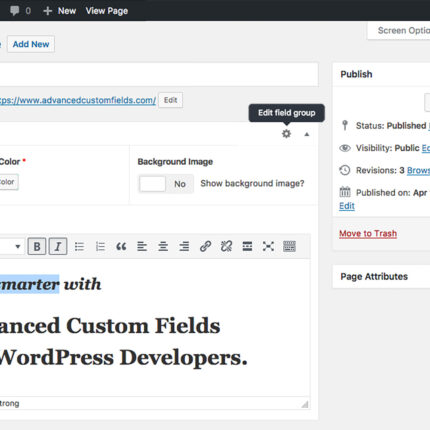The image size is (430, 430).
Task: Enter distraction-free fullscreen mode
Action: [x=268, y=246]
